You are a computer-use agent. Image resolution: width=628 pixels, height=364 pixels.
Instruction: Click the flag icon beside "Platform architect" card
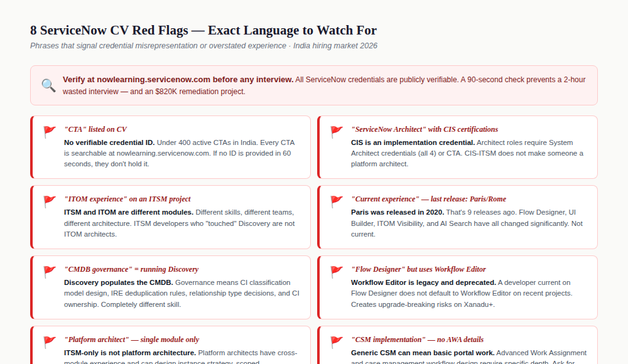(x=50, y=342)
